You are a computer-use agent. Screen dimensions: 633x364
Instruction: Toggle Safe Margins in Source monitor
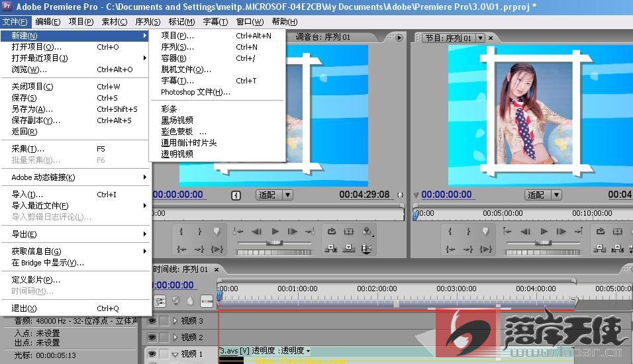coord(349,231)
